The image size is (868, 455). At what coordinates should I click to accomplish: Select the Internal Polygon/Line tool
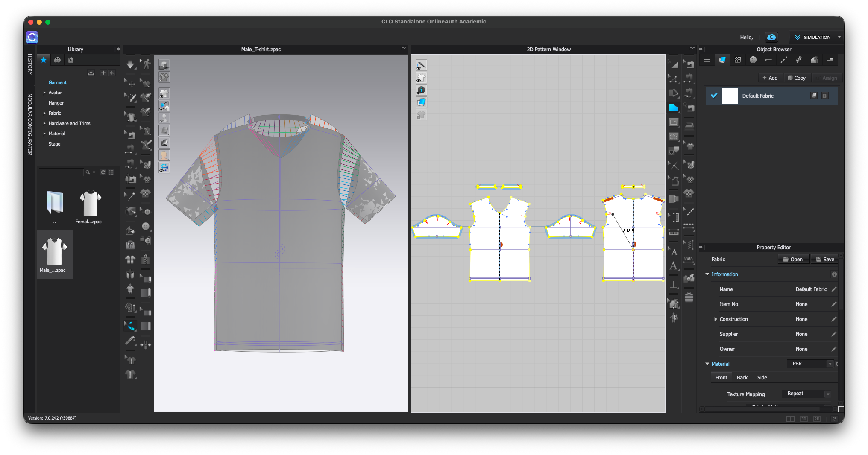pos(673,122)
